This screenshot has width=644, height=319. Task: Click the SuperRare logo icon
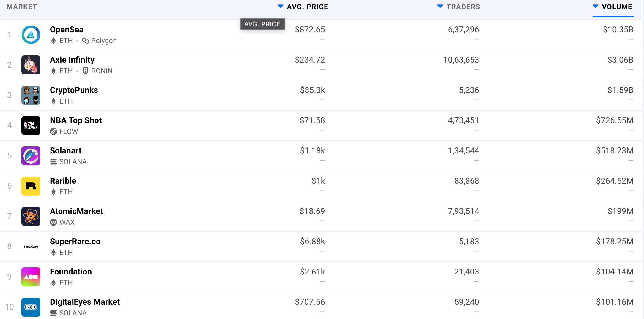pyautogui.click(x=31, y=247)
